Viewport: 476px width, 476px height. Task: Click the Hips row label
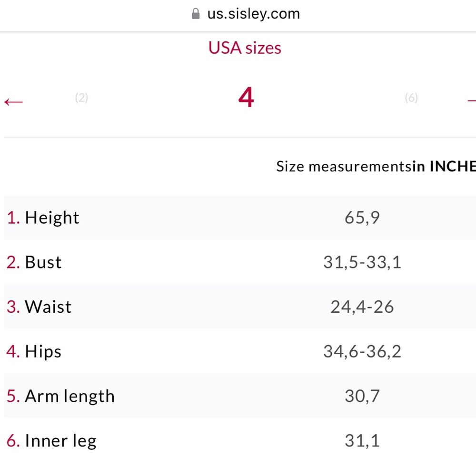(34, 352)
